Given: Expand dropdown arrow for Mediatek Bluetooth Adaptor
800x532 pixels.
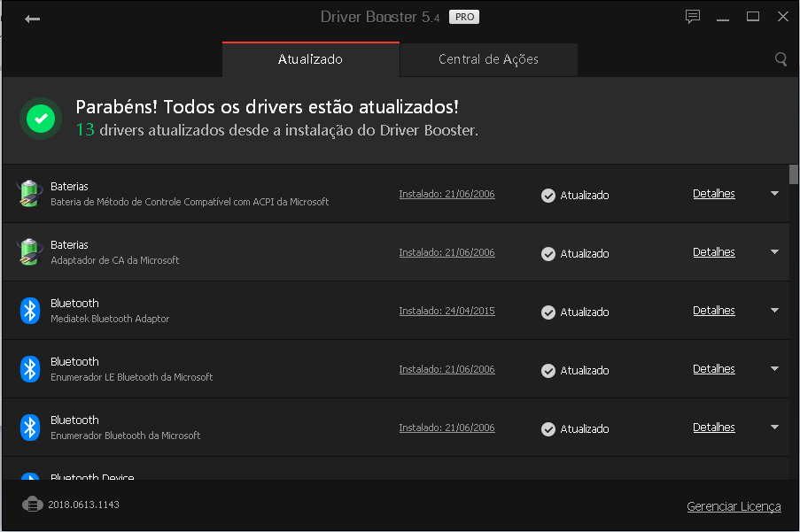Looking at the screenshot, I should point(774,311).
